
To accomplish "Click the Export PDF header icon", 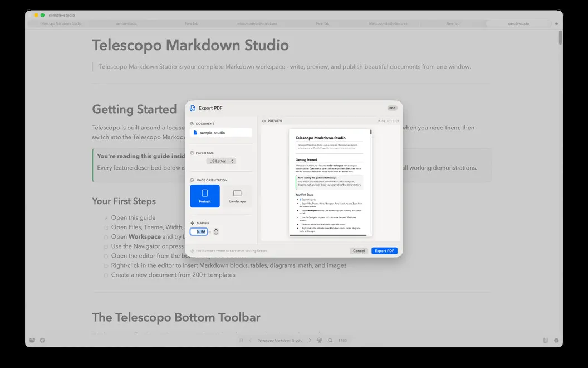I will (x=193, y=108).
